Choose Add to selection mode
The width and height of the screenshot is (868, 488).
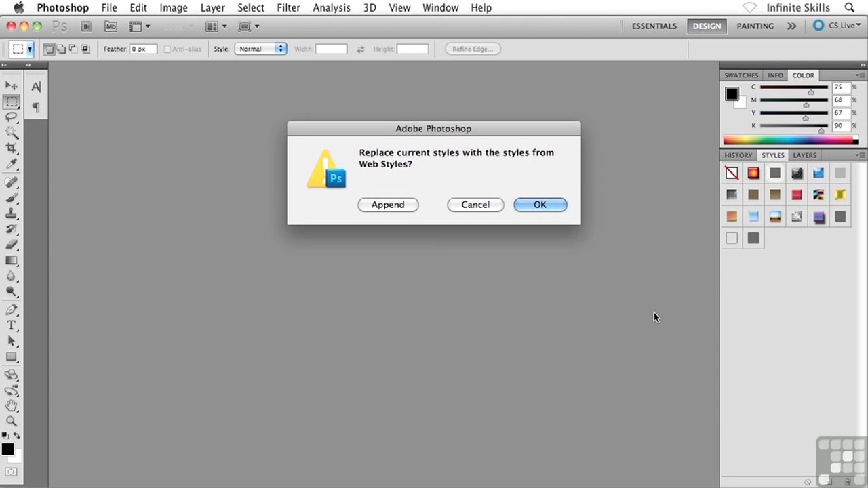[x=61, y=49]
